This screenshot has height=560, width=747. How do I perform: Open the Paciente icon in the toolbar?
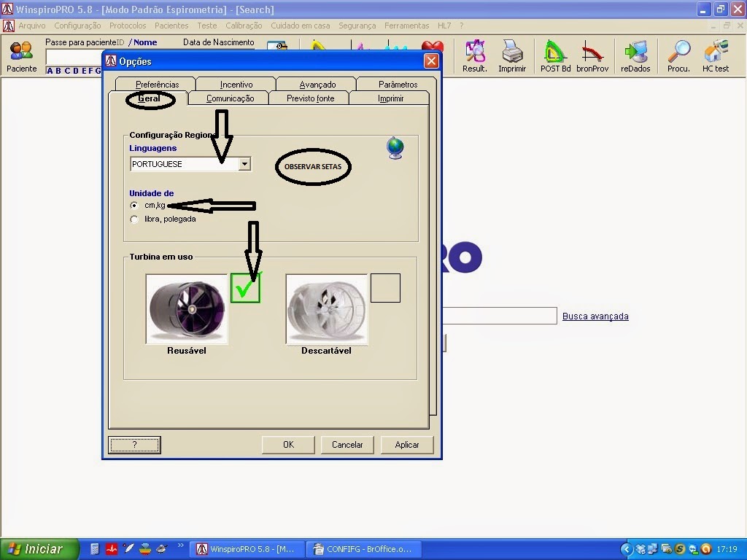[x=21, y=56]
